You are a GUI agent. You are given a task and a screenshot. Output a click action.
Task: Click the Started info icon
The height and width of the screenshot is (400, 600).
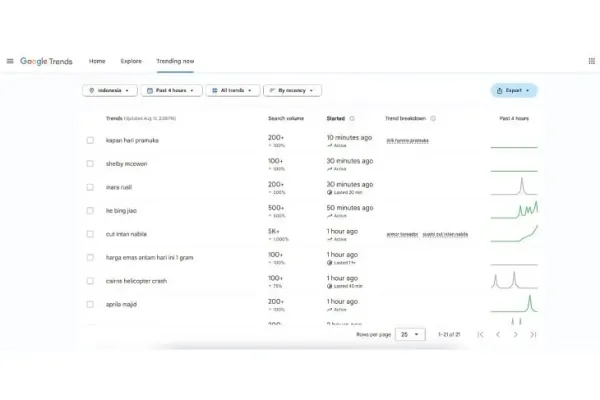pos(352,118)
